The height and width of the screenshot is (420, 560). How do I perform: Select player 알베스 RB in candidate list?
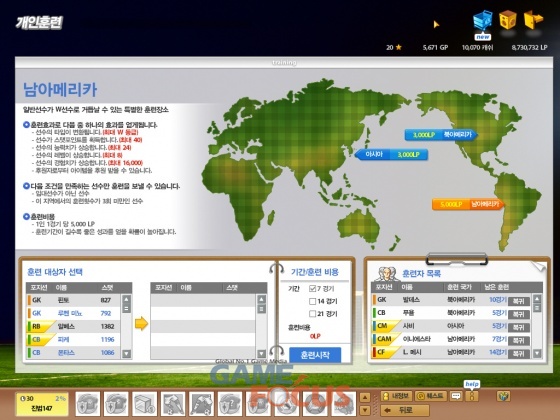pos(74,326)
